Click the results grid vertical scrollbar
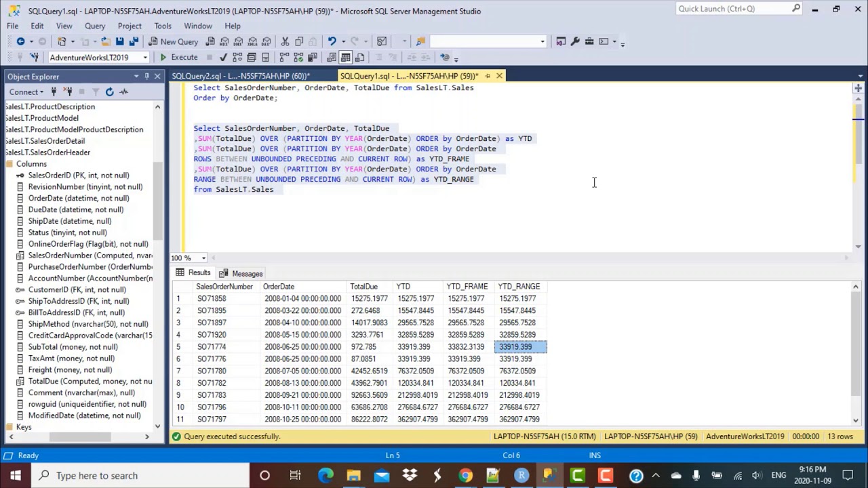The width and height of the screenshot is (868, 488). (856, 352)
